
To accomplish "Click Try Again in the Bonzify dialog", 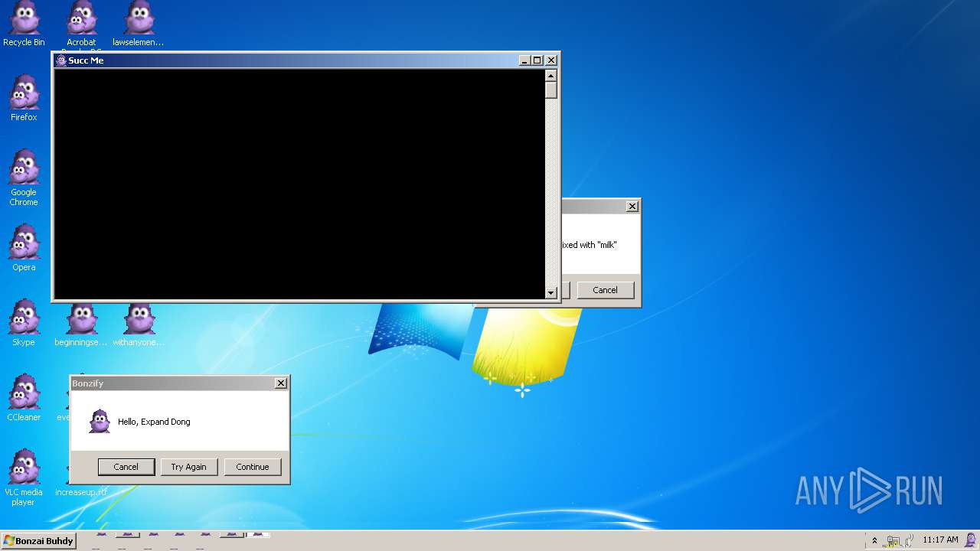I will point(189,467).
